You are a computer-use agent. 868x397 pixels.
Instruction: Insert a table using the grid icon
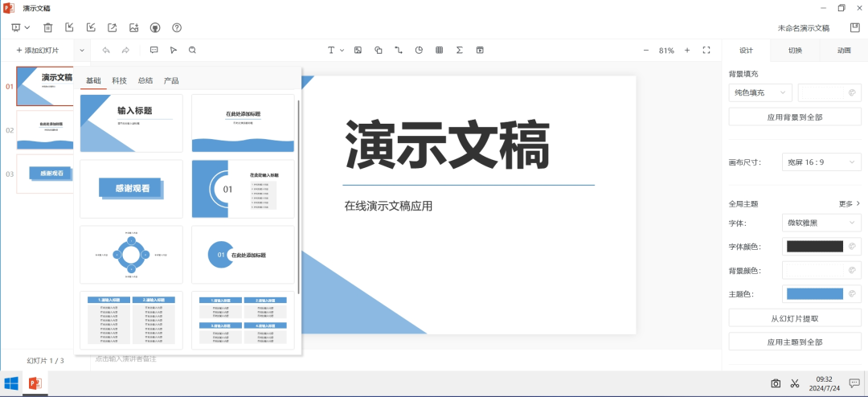click(439, 50)
